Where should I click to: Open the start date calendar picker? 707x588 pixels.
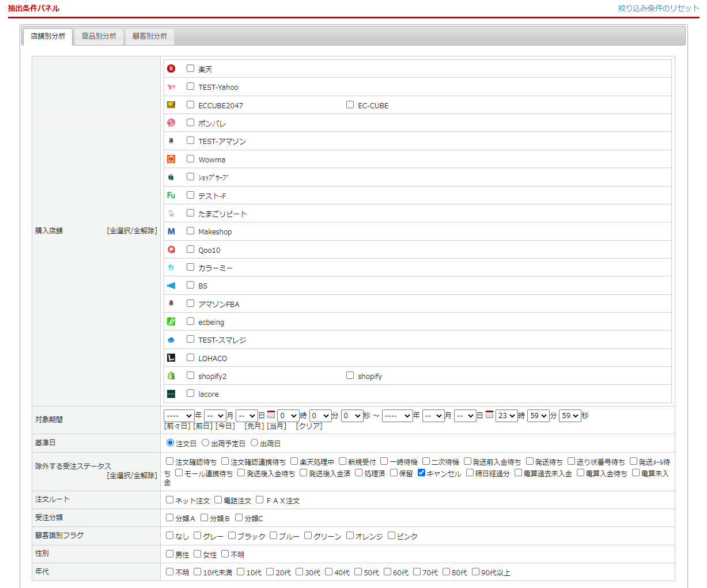(x=271, y=415)
